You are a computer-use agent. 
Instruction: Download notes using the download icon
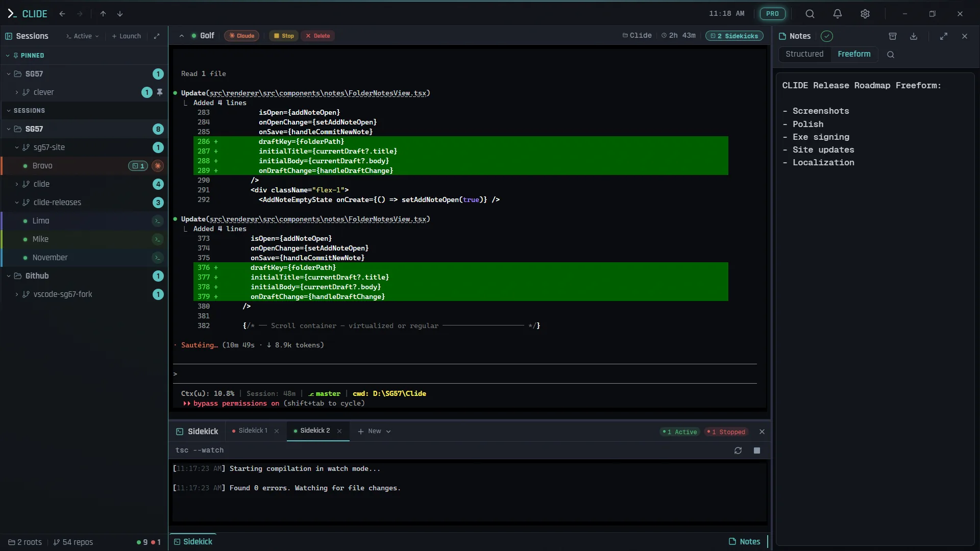(x=914, y=36)
